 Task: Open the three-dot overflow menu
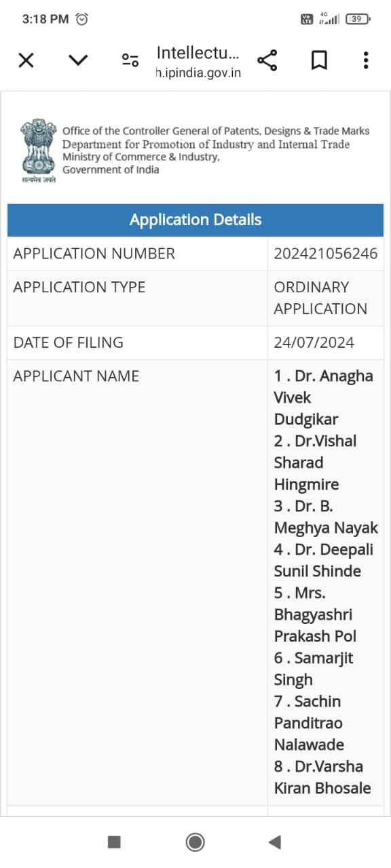pos(365,60)
